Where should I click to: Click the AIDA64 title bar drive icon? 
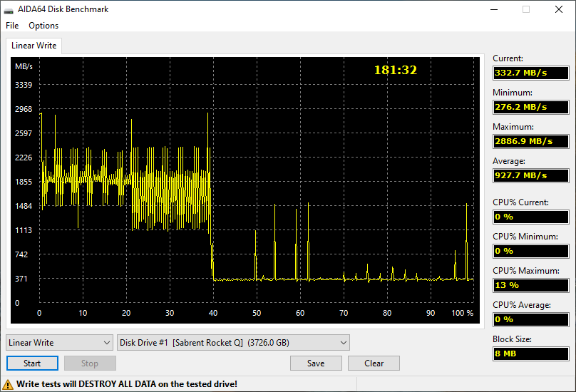[9, 9]
